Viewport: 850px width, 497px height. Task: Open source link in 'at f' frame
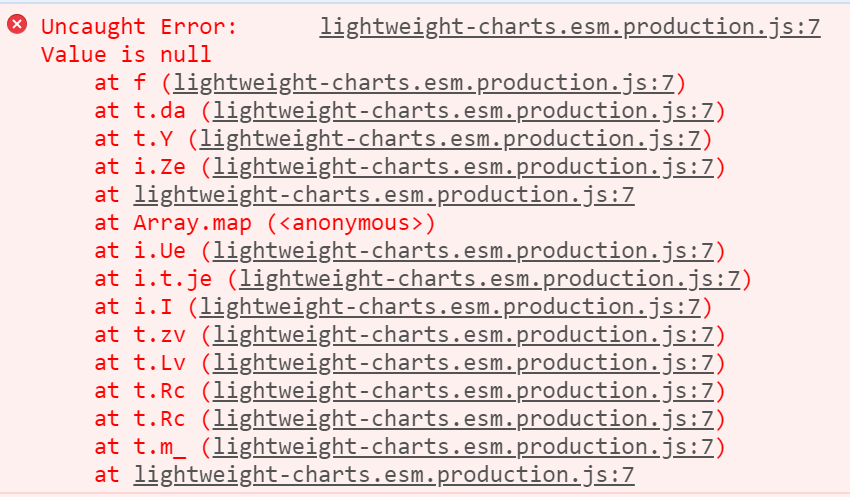click(x=423, y=83)
